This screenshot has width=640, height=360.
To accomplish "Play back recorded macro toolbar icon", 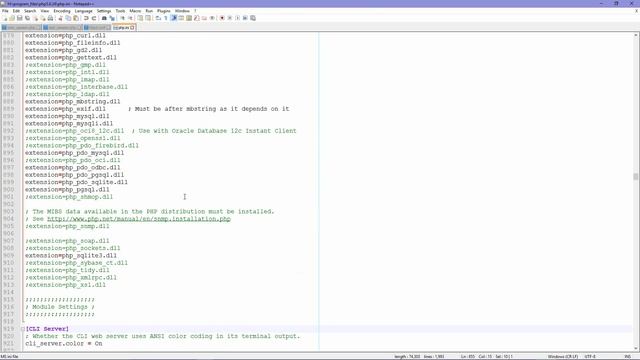I will (238, 18).
